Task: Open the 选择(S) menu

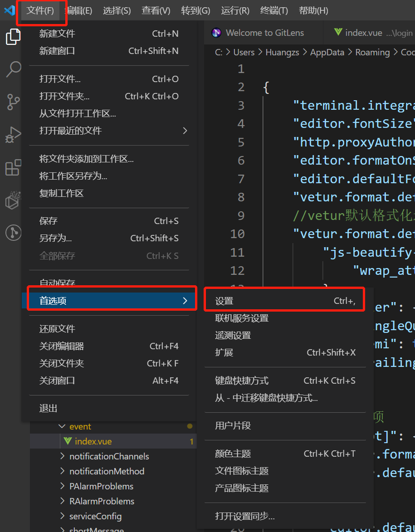Action: pos(117,10)
